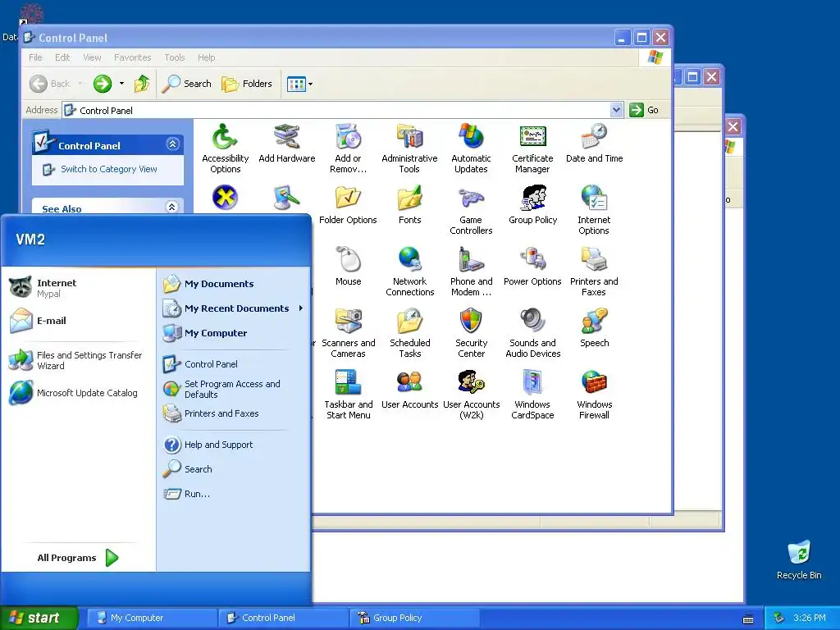
Task: Open the Fonts folder icon
Action: pos(410,204)
